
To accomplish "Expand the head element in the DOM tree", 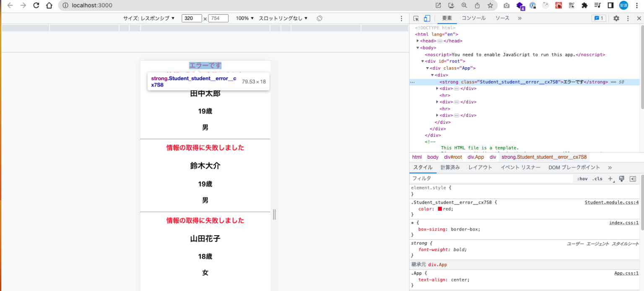I will (417, 41).
